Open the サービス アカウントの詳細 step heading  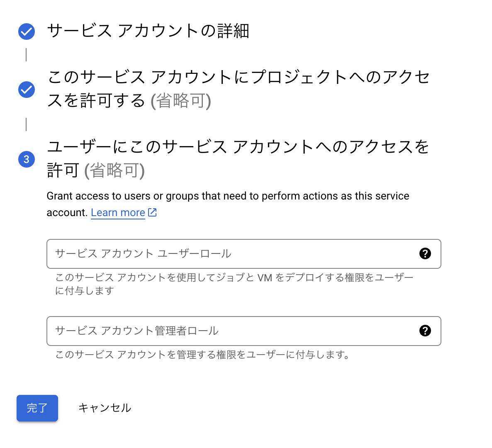[148, 31]
